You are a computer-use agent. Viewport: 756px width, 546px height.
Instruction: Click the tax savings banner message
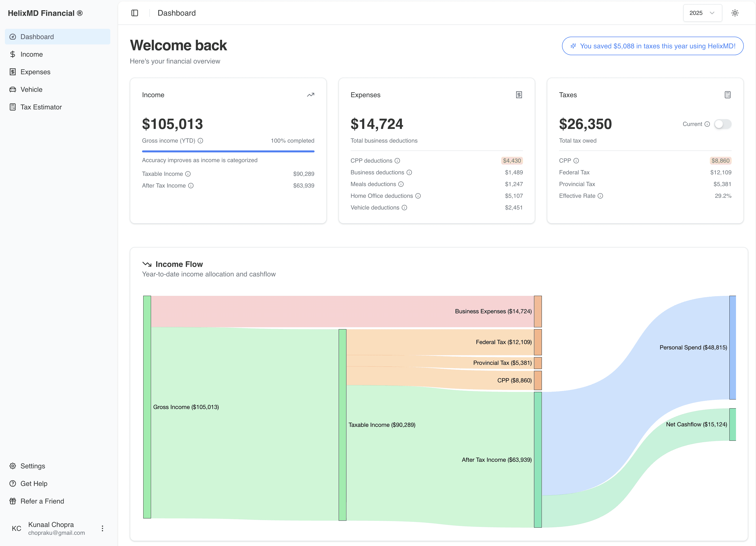652,46
